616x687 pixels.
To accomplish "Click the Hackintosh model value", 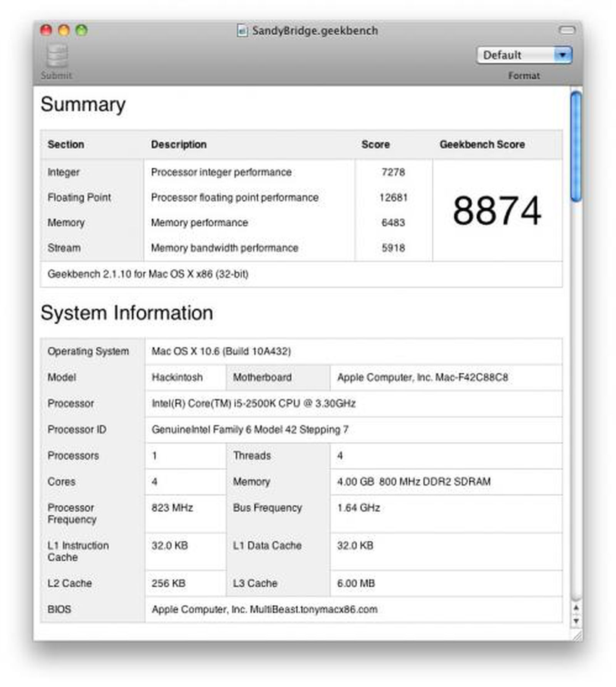I will (177, 377).
